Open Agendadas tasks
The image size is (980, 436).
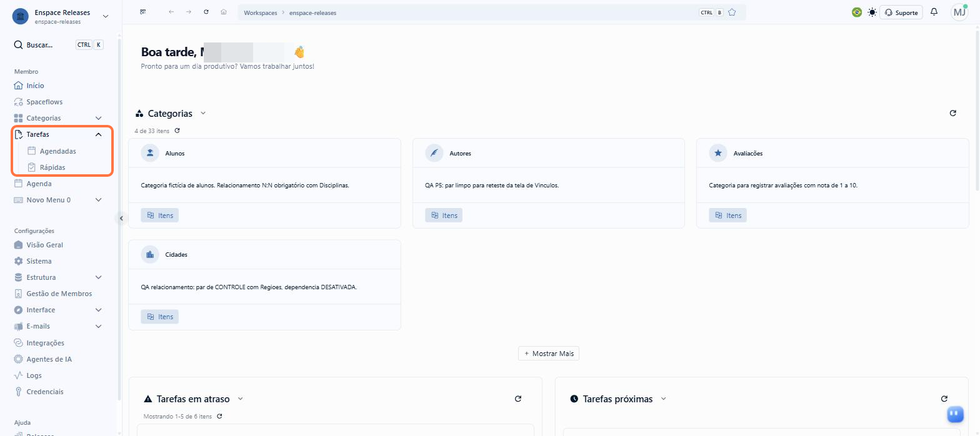(x=57, y=151)
